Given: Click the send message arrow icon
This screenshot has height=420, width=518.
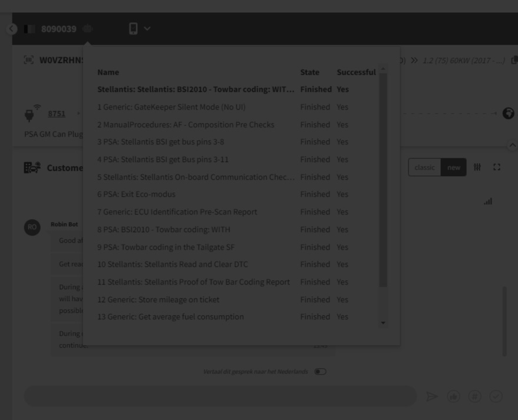Looking at the screenshot, I should (432, 396).
